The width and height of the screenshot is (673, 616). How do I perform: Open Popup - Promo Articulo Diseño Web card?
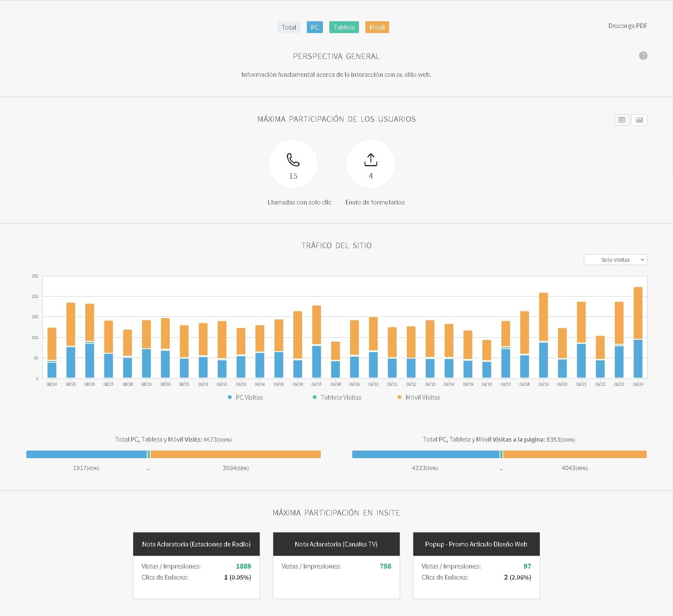click(477, 544)
